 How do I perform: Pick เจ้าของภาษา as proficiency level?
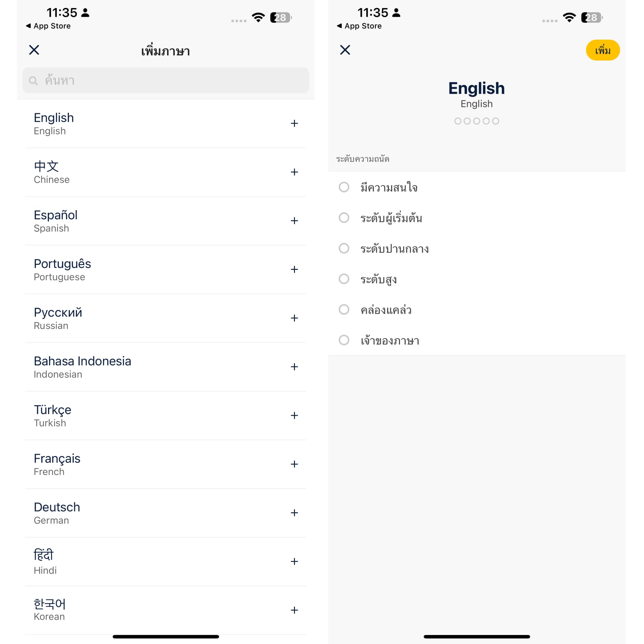344,340
